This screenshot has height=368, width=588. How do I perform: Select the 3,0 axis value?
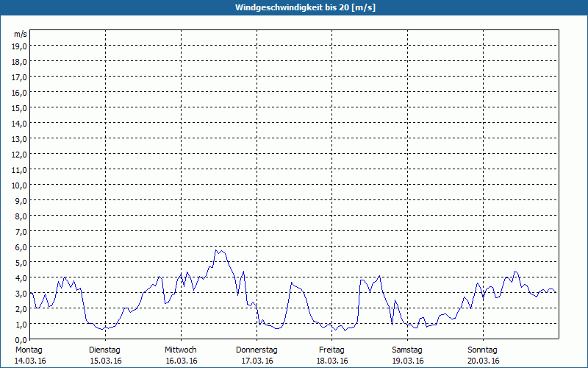[x=21, y=293]
